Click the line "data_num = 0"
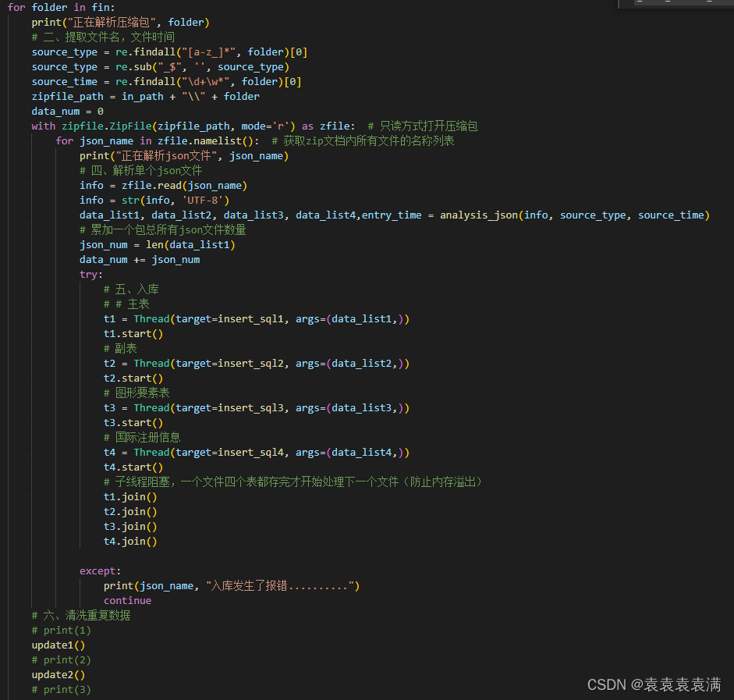 [x=67, y=112]
